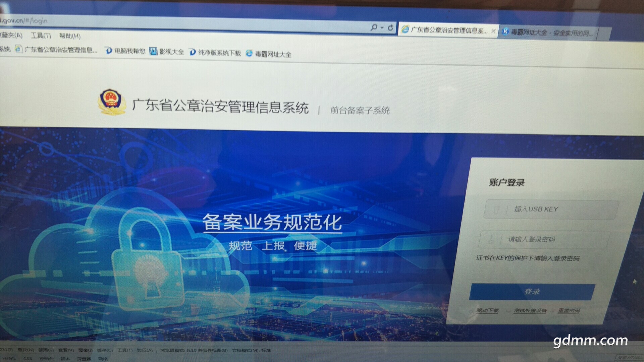
Task: Switch to CSS tab in developer tools
Action: (28, 358)
